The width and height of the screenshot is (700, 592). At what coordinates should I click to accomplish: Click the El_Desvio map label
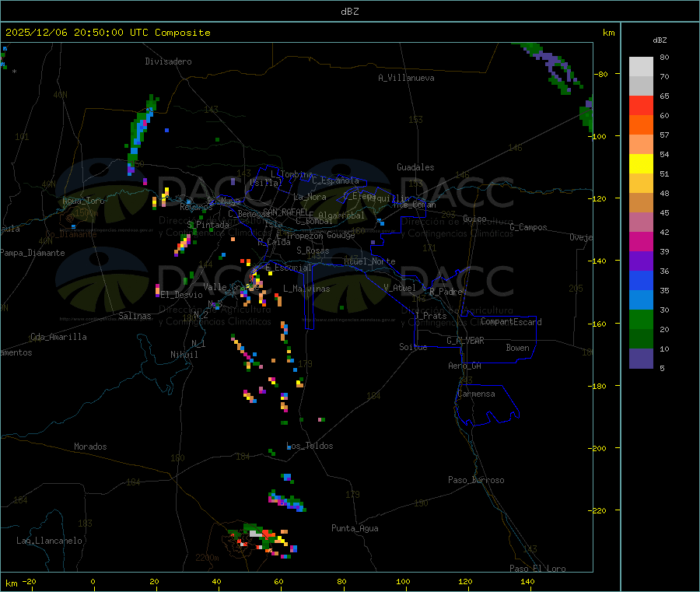click(182, 295)
